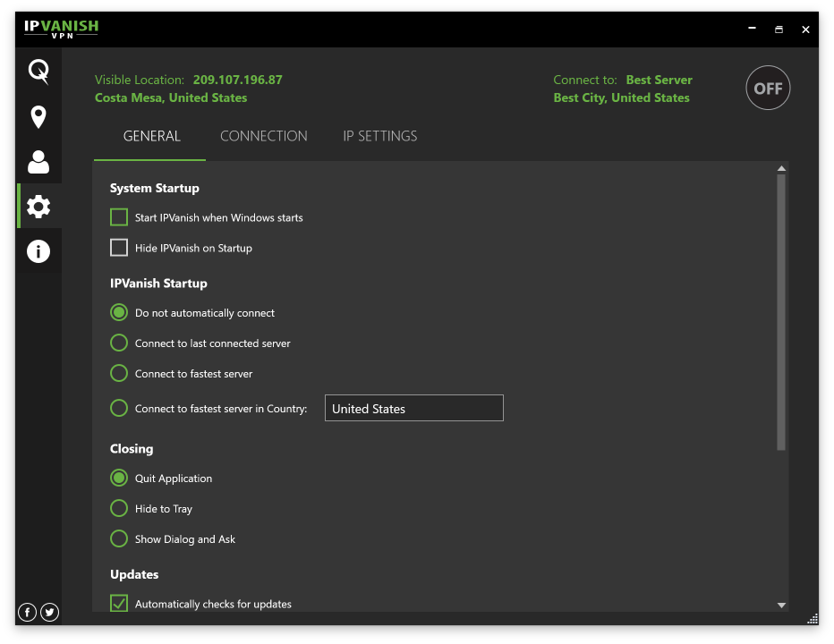The height and width of the screenshot is (644, 834).
Task: Choose Connect to fastest server option
Action: click(x=119, y=373)
